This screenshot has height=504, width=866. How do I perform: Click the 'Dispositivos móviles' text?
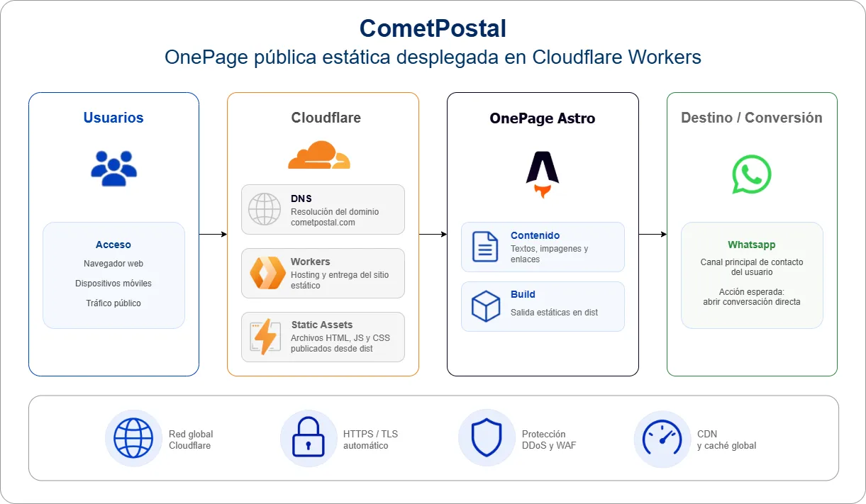(x=113, y=284)
